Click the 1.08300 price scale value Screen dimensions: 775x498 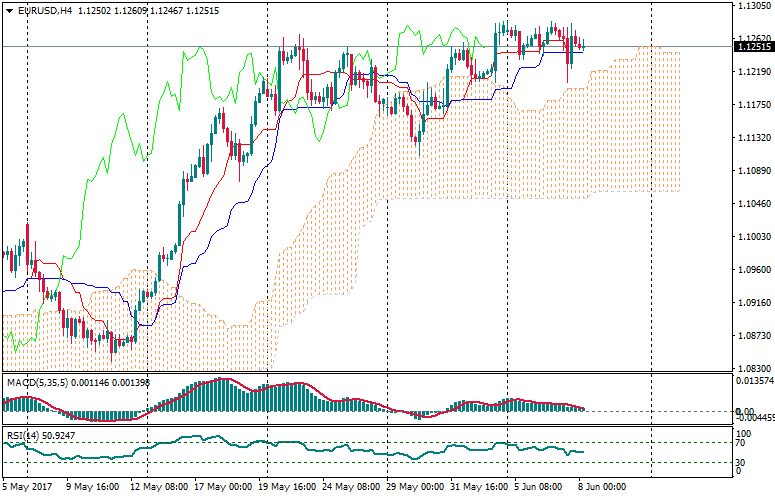point(750,368)
